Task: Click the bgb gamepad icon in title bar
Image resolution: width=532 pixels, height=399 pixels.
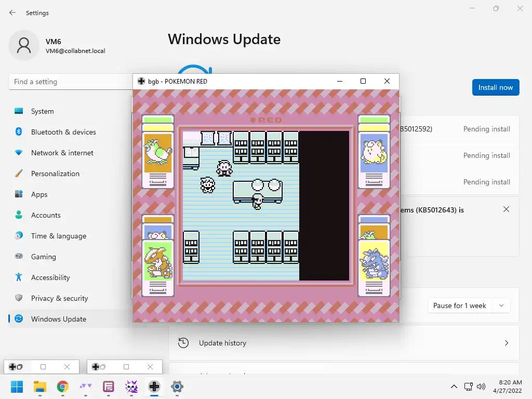Action: pyautogui.click(x=141, y=81)
